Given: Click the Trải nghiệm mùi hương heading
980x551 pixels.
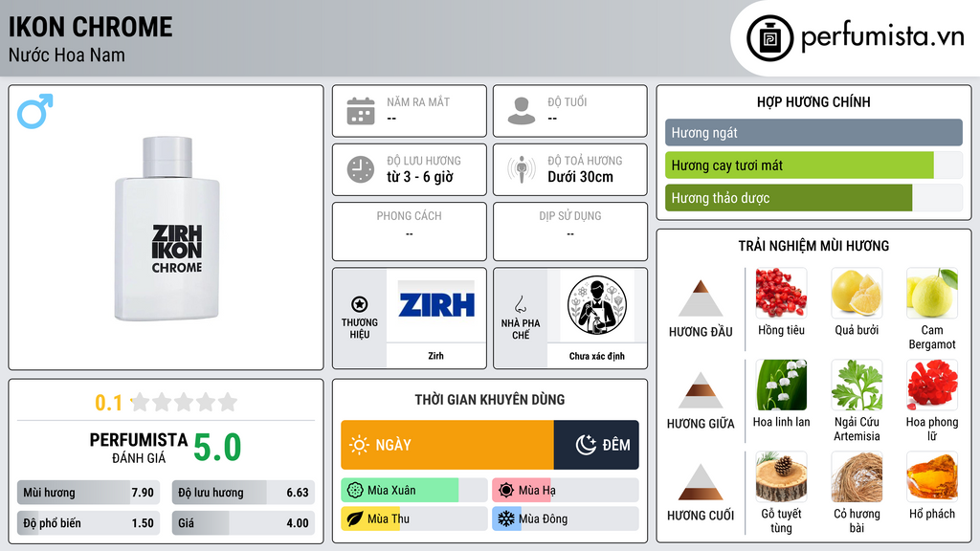Looking at the screenshot, I should point(813,246).
